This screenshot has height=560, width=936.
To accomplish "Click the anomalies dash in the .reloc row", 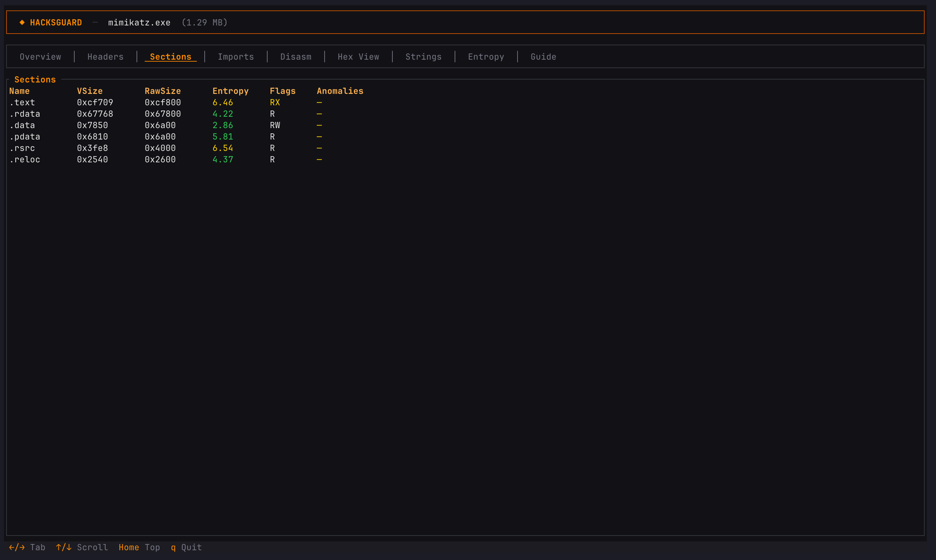I will point(319,160).
